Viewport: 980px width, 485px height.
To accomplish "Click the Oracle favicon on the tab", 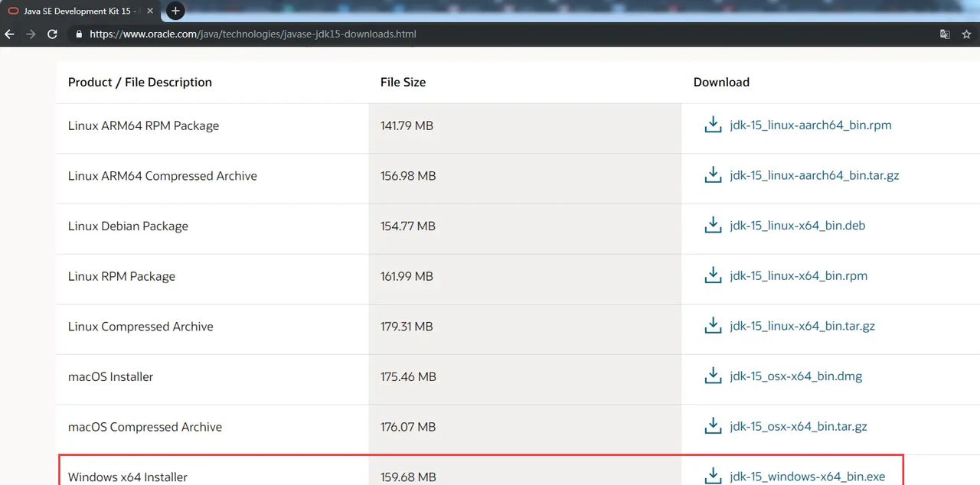I will coord(13,11).
